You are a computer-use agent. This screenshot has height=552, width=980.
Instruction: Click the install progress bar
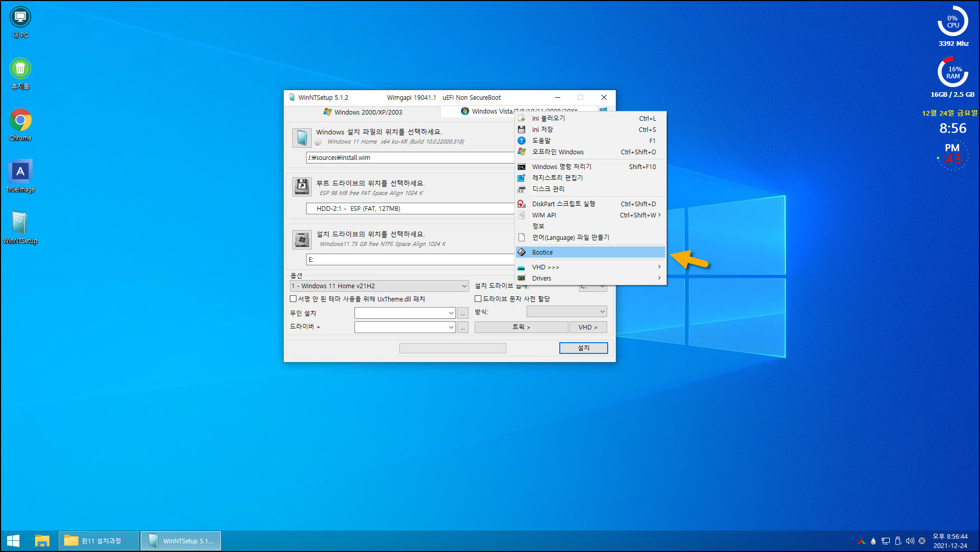click(452, 348)
